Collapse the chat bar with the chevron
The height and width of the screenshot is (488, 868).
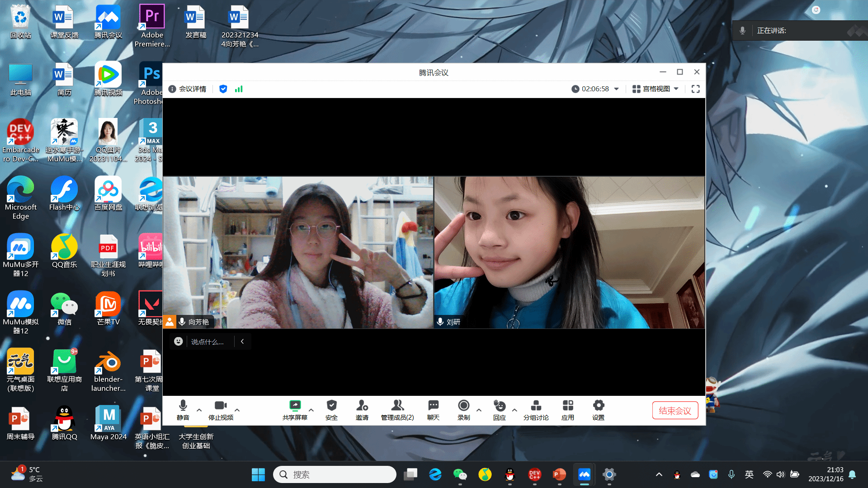coord(242,342)
